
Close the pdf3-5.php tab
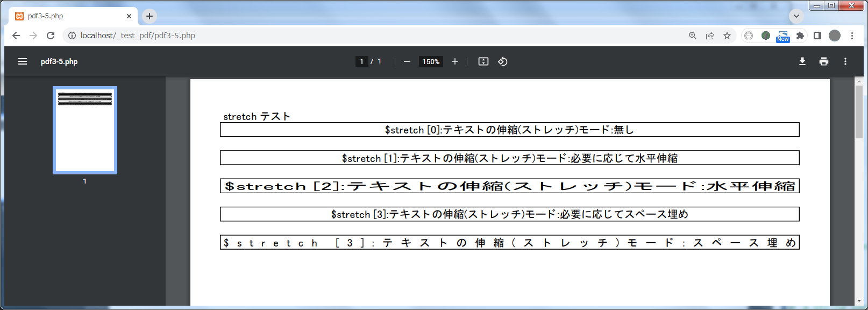(129, 16)
